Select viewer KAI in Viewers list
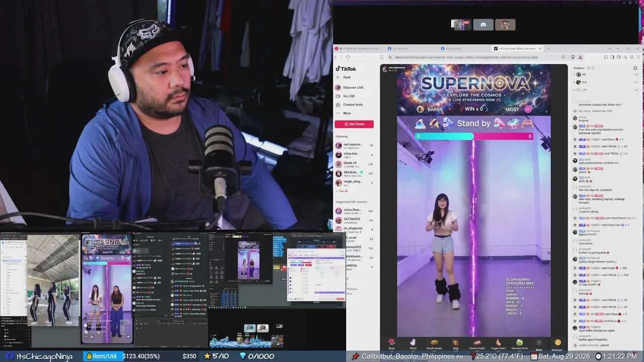 (x=606, y=82)
